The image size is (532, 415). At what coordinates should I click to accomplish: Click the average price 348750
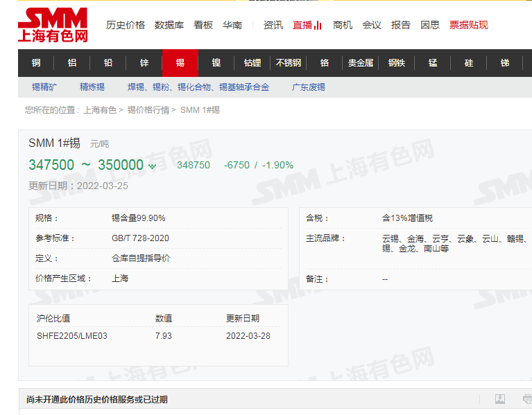[194, 166]
